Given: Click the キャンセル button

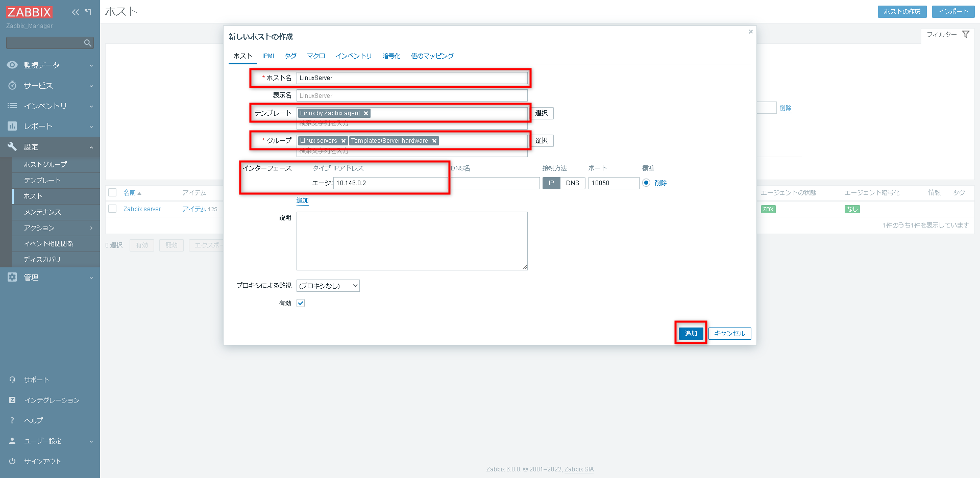Looking at the screenshot, I should click(729, 334).
